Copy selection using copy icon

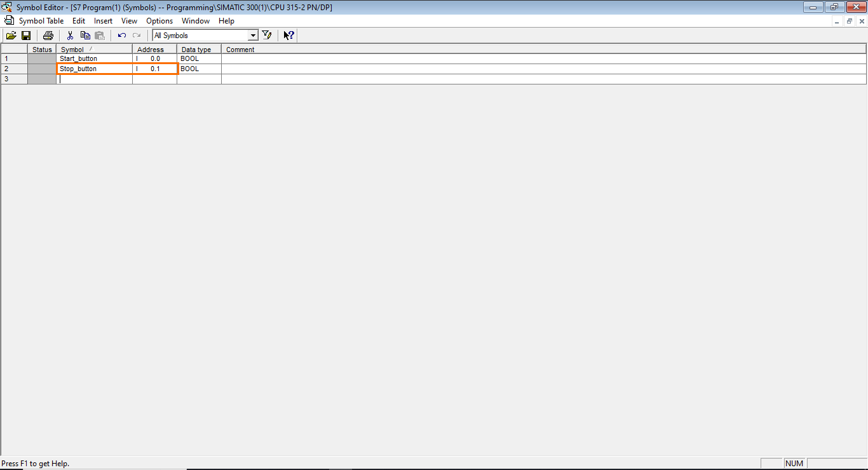85,36
